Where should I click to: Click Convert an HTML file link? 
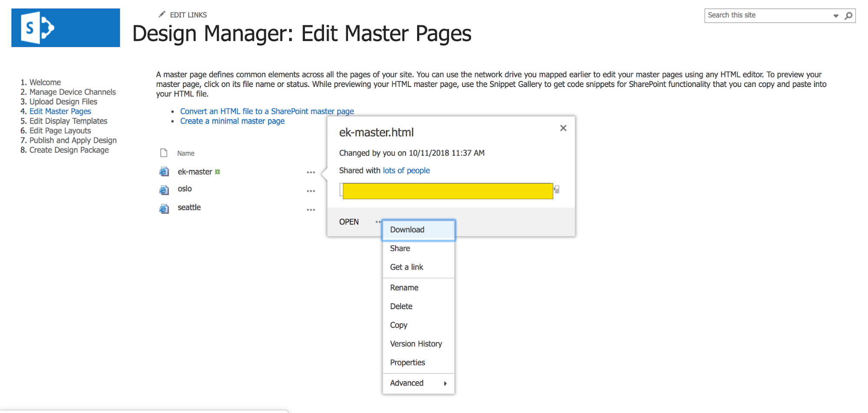pyautogui.click(x=267, y=111)
